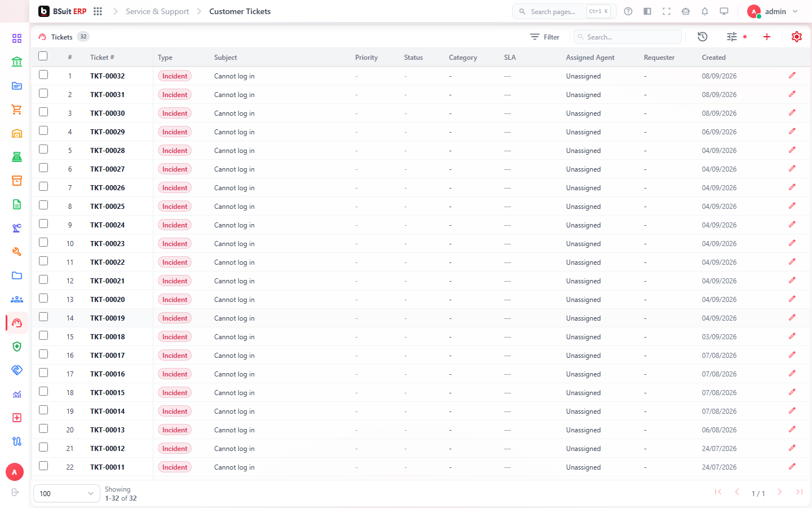Open the ticket history clock icon
The image size is (812, 508).
pos(703,37)
